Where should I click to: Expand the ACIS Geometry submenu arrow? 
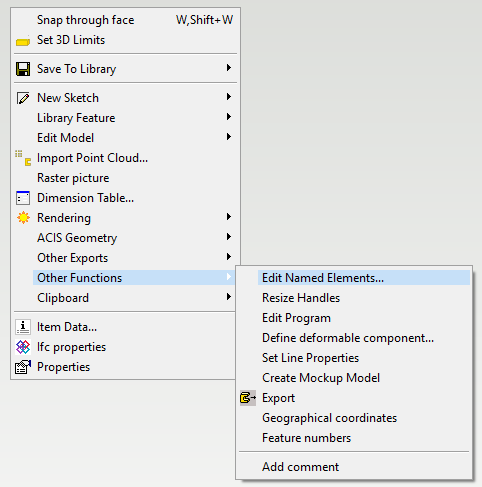(x=229, y=237)
